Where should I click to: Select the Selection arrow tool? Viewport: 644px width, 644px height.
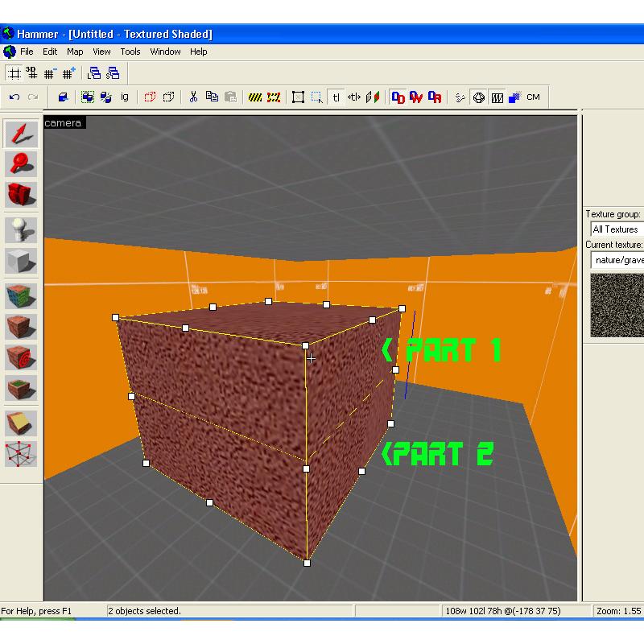(x=21, y=134)
